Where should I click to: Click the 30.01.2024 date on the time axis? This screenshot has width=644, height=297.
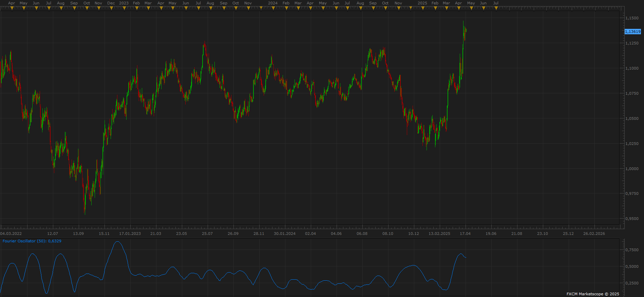click(x=285, y=234)
